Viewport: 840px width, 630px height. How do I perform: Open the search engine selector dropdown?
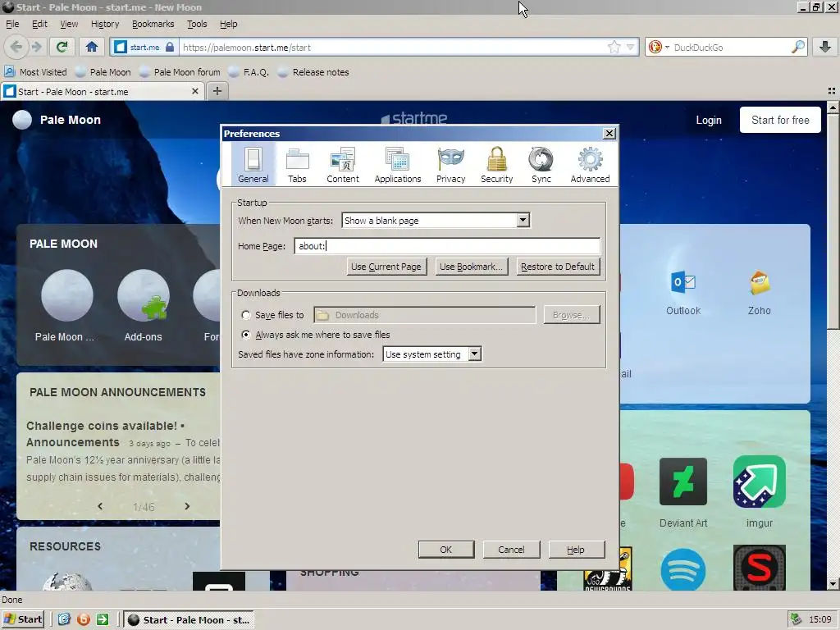(659, 47)
